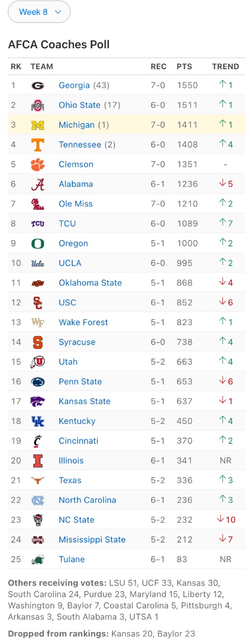Image resolution: width=252 pixels, height=644 pixels.
Task: Open the TCU team link
Action: [67, 224]
